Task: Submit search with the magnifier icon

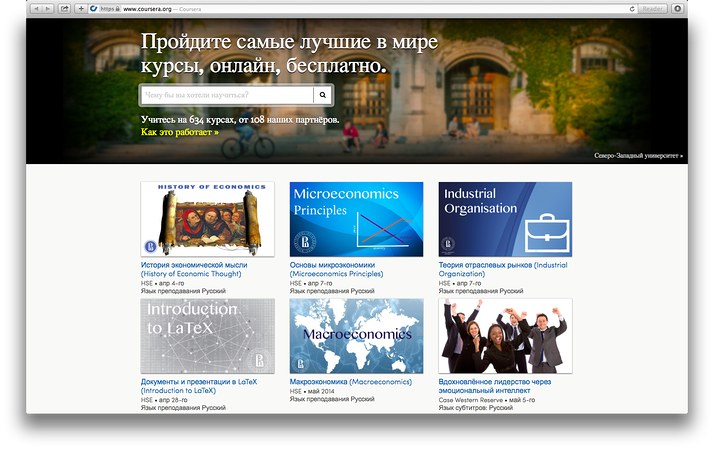Action: point(322,95)
